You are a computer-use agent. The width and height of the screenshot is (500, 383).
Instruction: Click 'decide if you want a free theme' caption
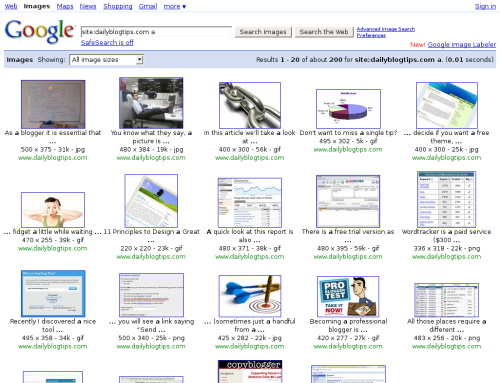point(447,137)
